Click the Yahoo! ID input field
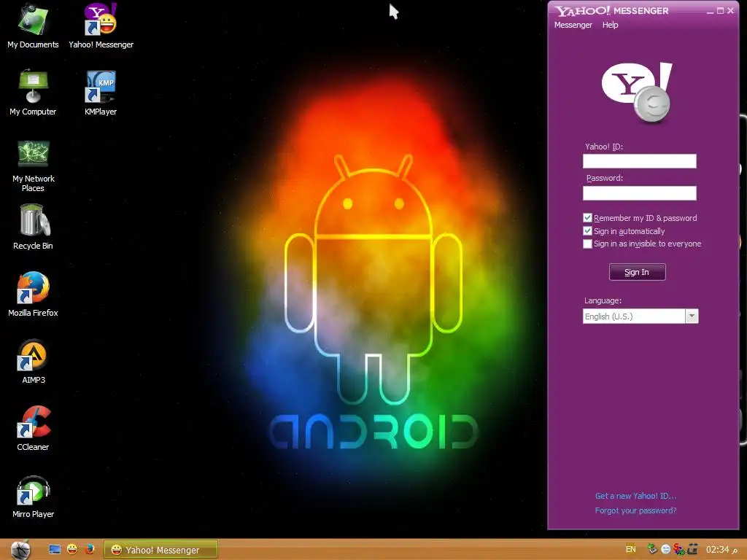Image resolution: width=747 pixels, height=560 pixels. tap(639, 161)
